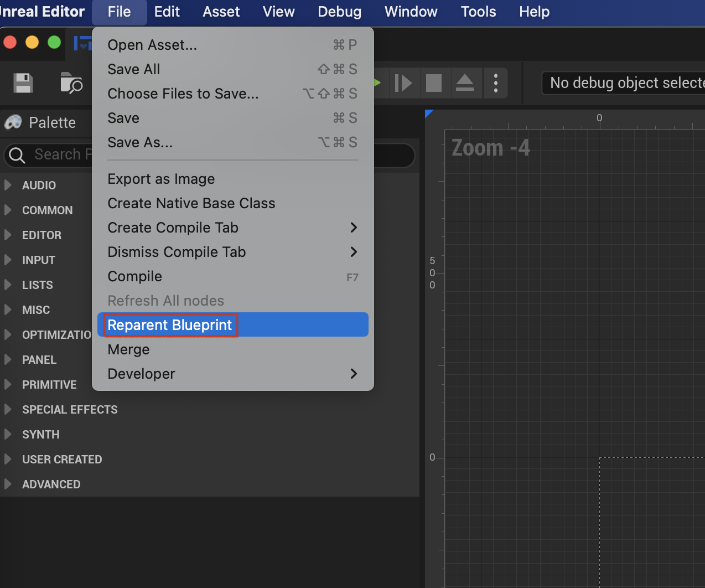Viewport: 705px width, 588px height.
Task: Select Create Native Base Class
Action: click(x=232, y=203)
